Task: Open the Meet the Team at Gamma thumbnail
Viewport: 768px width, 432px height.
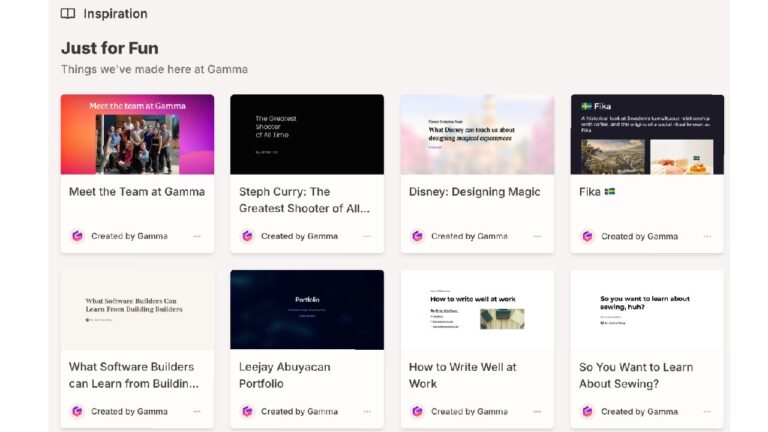Action: 137,134
